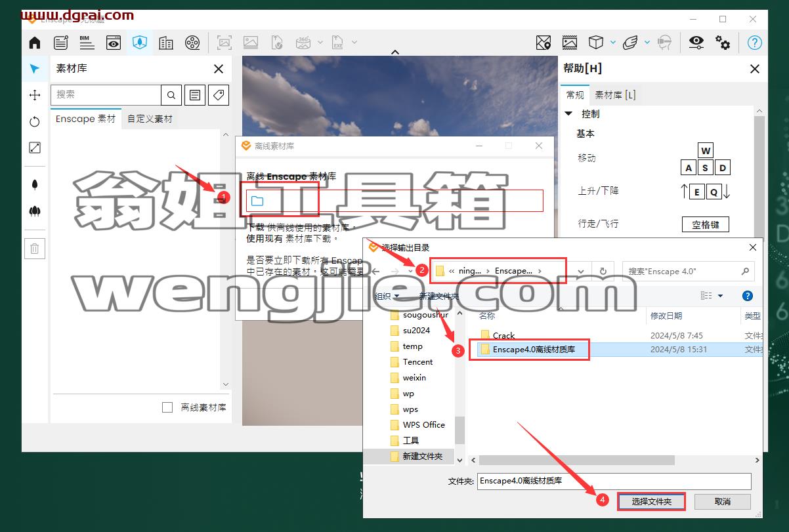Select the single tree placement icon
The image size is (789, 532).
coord(35,185)
